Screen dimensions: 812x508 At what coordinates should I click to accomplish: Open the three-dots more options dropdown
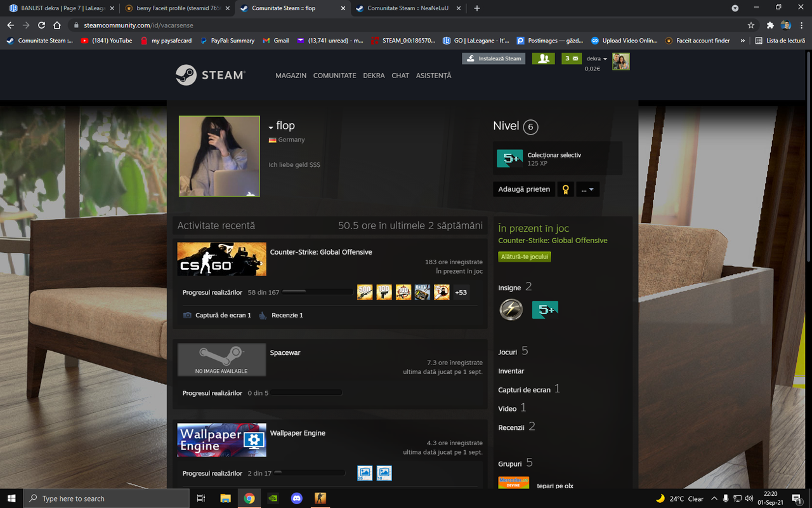587,189
